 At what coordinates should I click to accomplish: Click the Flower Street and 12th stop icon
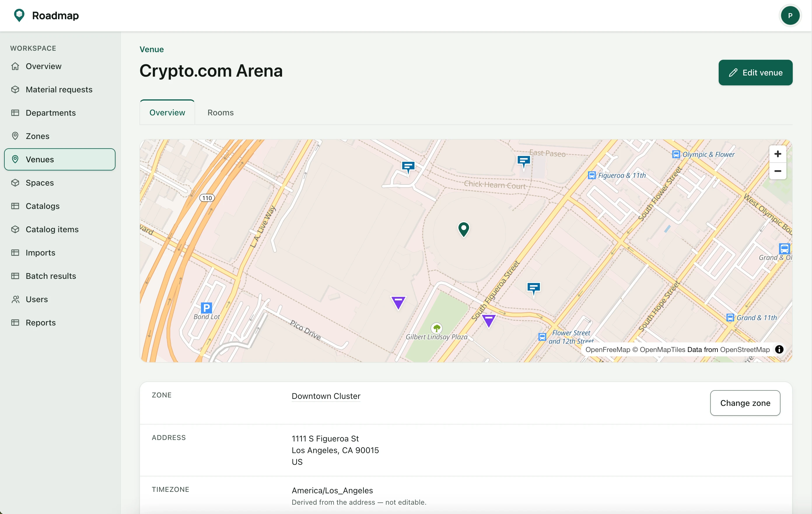coord(542,337)
